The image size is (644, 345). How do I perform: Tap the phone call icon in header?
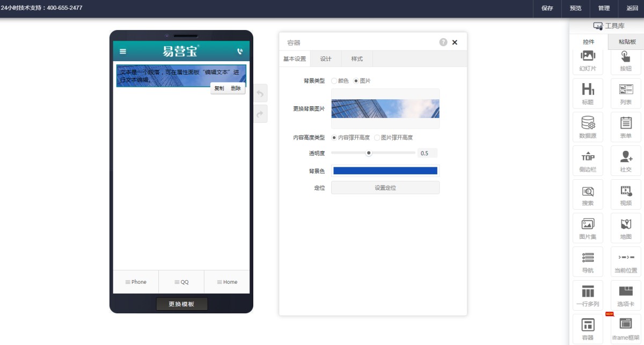(240, 52)
